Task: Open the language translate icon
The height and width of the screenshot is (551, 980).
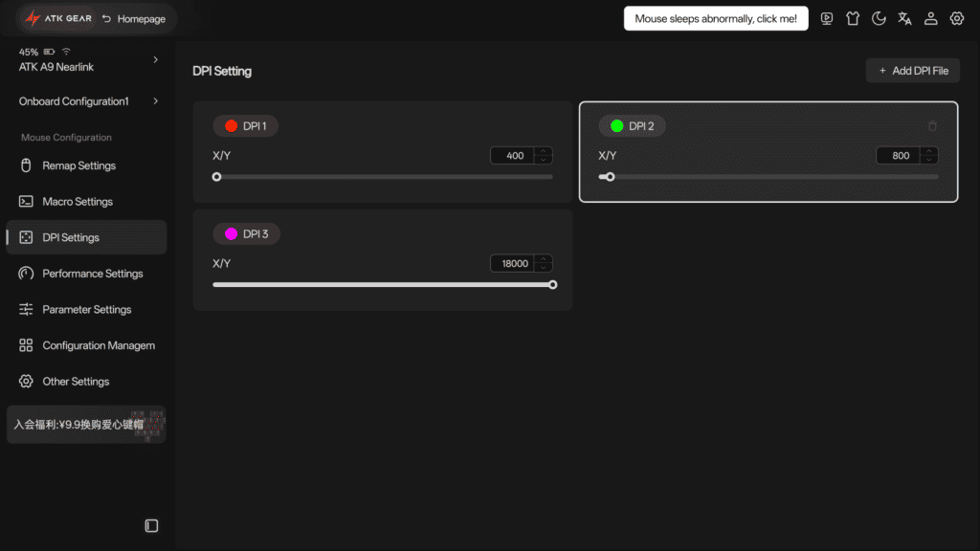Action: pyautogui.click(x=904, y=19)
